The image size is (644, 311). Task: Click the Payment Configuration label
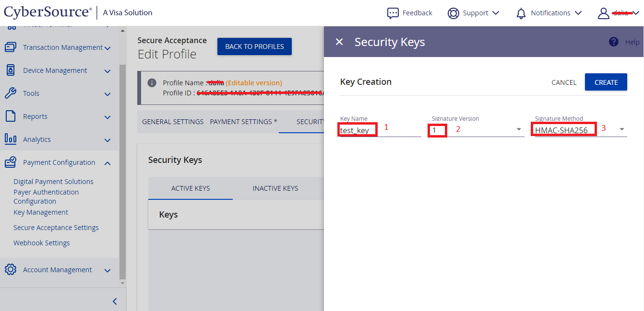(59, 162)
